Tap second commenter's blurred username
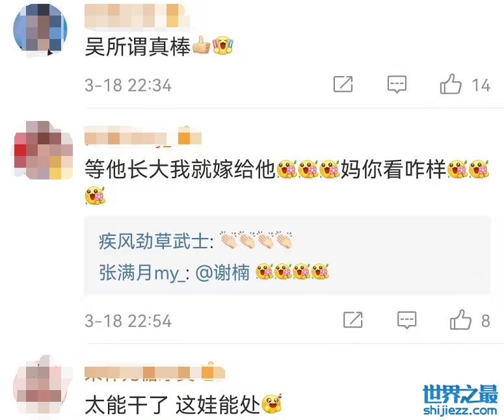 [x=143, y=136]
